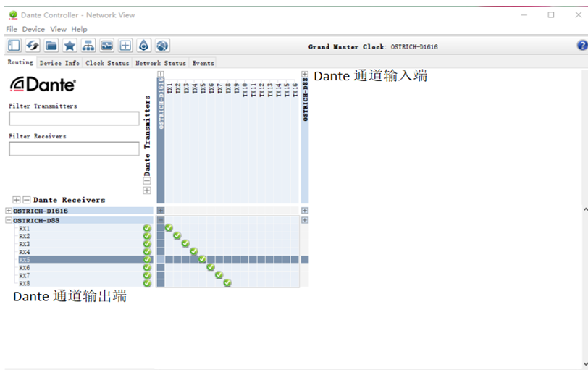Switch to the Device Info tab

pyautogui.click(x=59, y=63)
